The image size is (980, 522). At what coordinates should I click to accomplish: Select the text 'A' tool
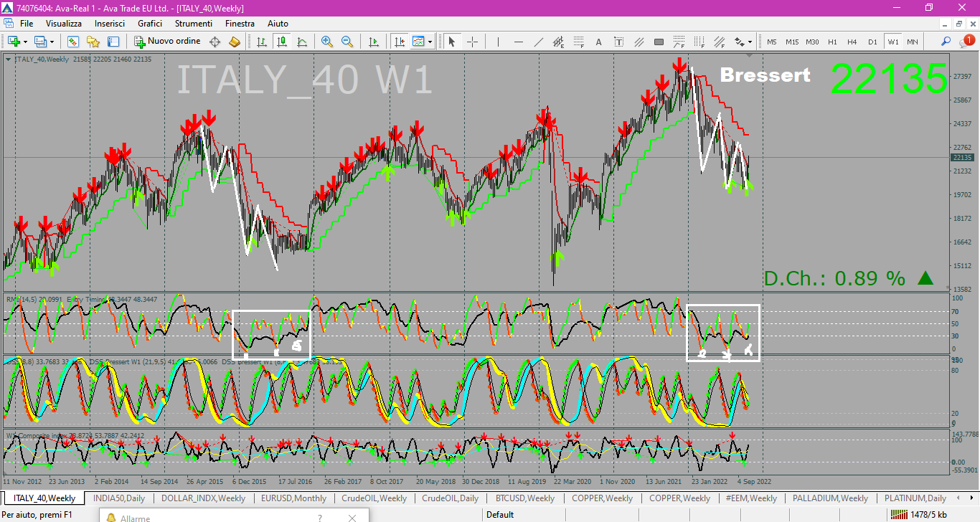coord(598,42)
